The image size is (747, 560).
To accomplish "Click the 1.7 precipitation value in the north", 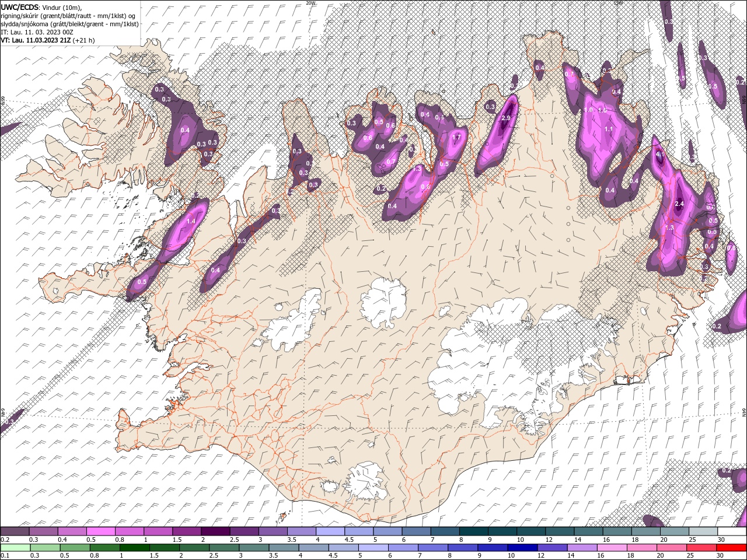I will pos(457,138).
